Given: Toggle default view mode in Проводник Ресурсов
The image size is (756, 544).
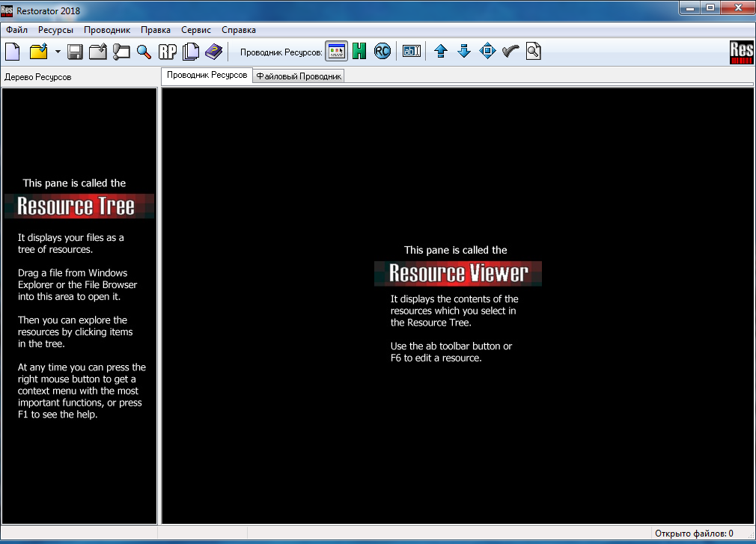Looking at the screenshot, I should click(336, 51).
